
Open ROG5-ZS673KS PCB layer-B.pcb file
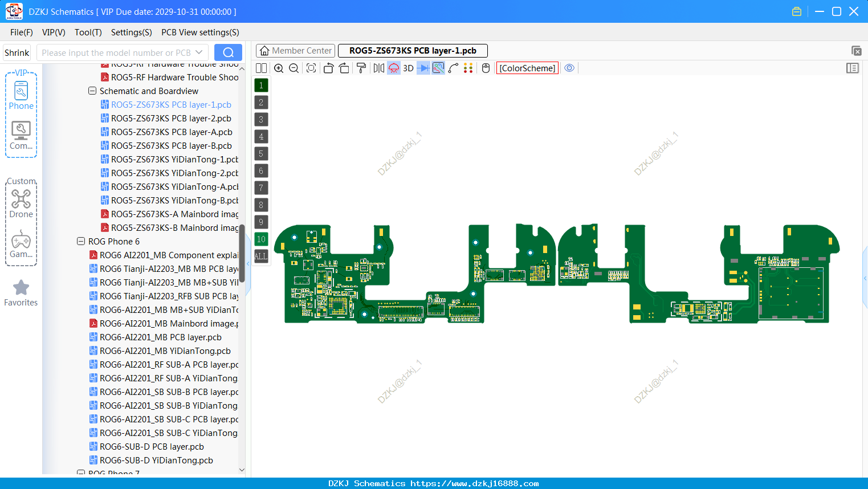172,146
